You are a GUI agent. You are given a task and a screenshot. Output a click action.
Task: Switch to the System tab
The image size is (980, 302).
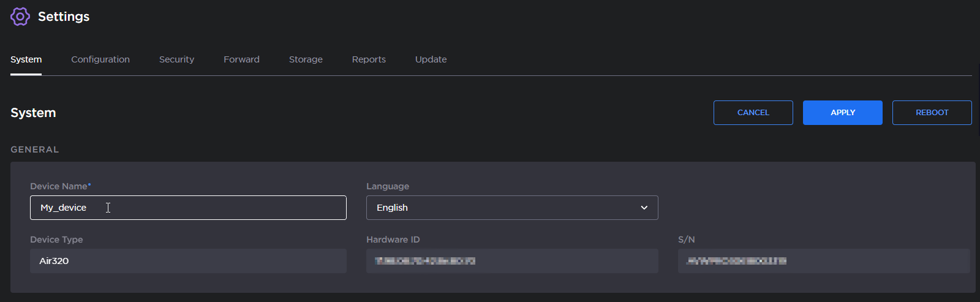26,59
